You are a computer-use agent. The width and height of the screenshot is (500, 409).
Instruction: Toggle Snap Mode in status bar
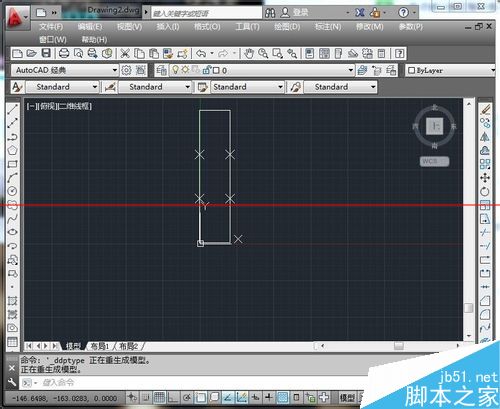pos(145,397)
